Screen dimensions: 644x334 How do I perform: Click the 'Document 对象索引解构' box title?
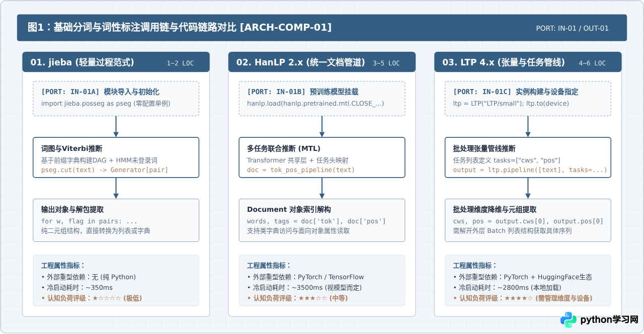(x=289, y=210)
